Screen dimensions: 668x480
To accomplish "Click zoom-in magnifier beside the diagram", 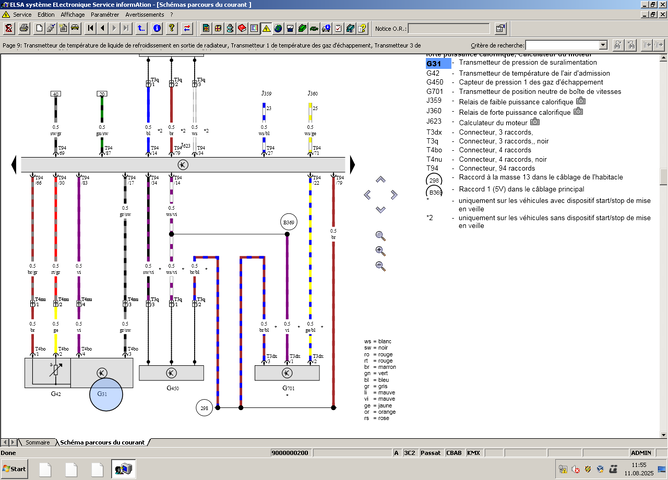I will (380, 251).
